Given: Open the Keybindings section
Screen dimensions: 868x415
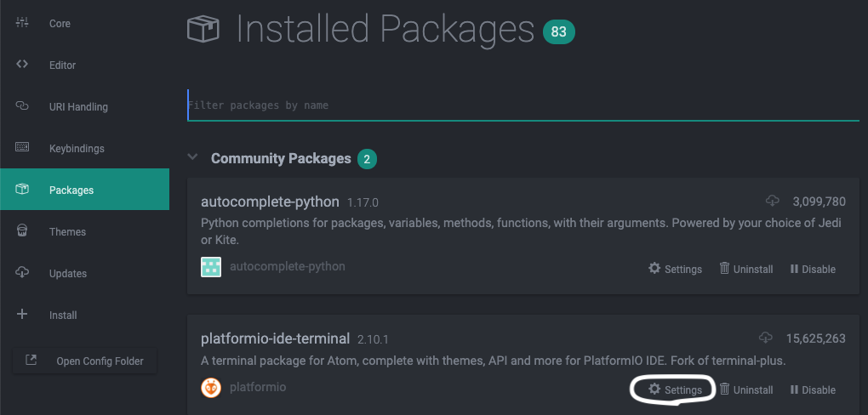Looking at the screenshot, I should pyautogui.click(x=84, y=148).
